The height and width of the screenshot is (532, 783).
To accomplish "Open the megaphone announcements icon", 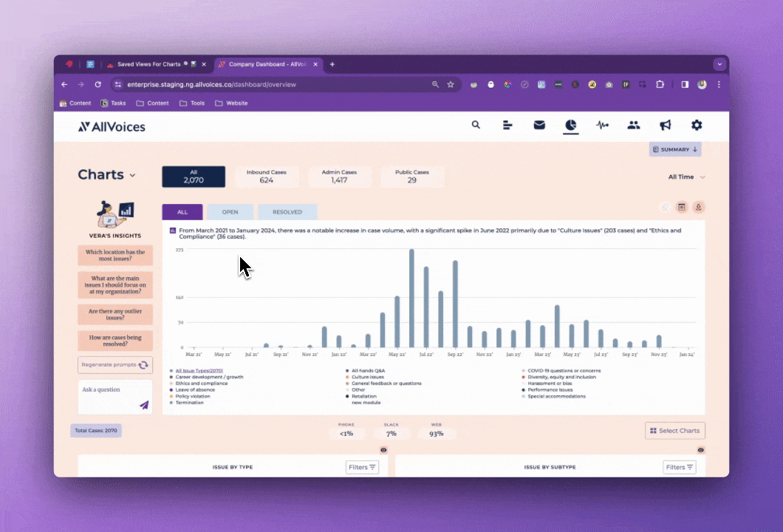I will coord(665,125).
